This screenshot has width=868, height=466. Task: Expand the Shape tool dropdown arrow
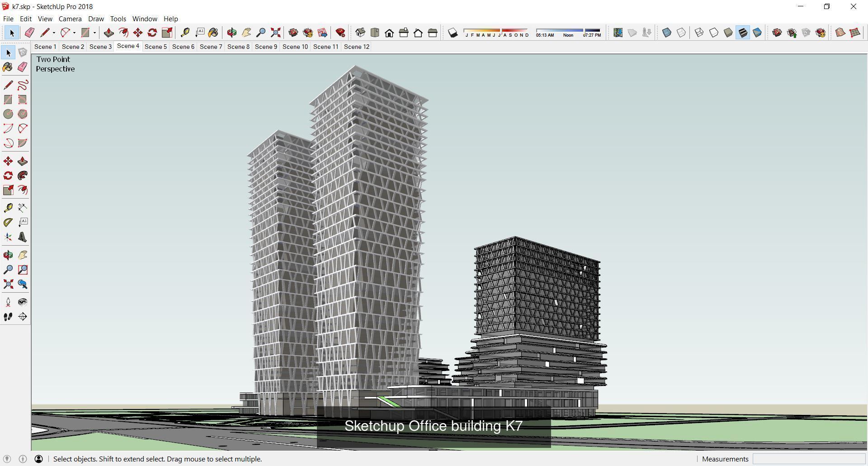[94, 33]
